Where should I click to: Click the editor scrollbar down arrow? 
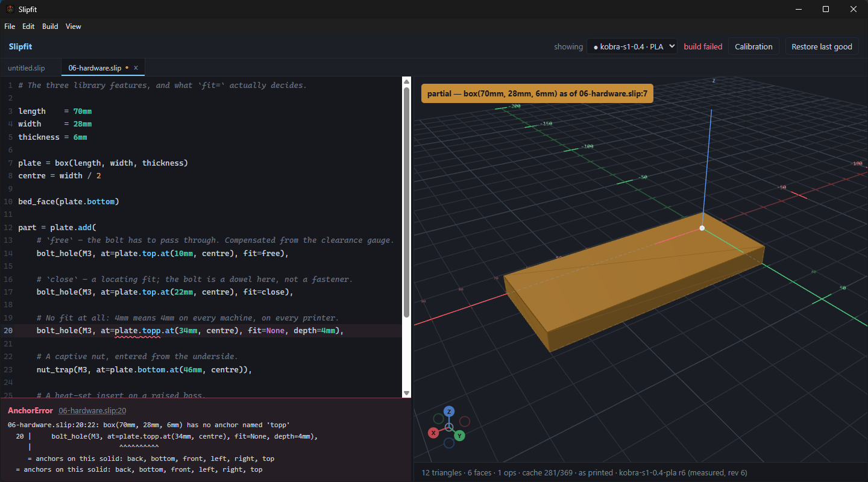click(406, 393)
